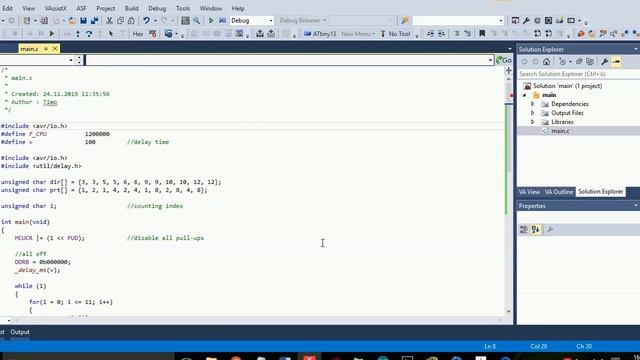Select main.c in Solution Explorer
This screenshot has width=640, height=360.
tap(560, 131)
